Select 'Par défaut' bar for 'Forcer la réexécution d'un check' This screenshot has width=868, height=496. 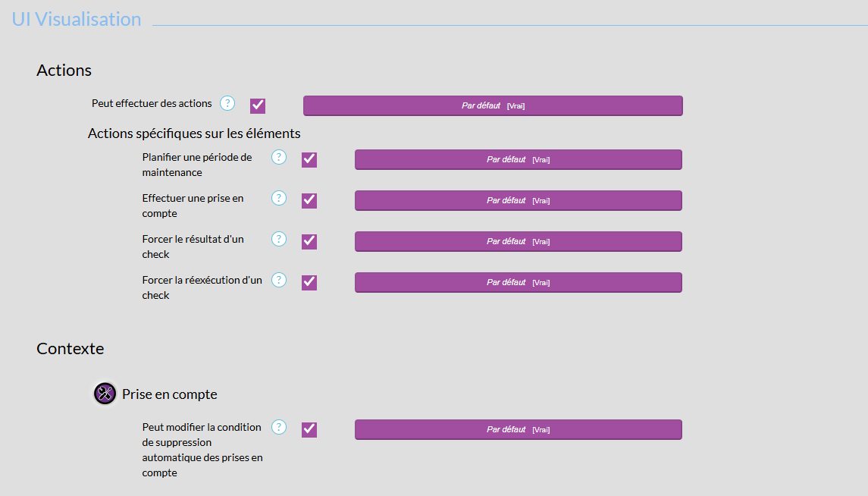(518, 283)
